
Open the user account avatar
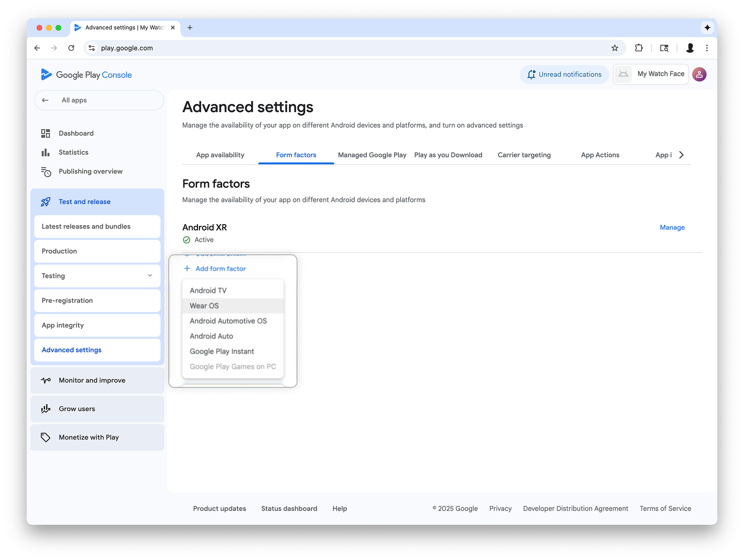click(x=699, y=75)
